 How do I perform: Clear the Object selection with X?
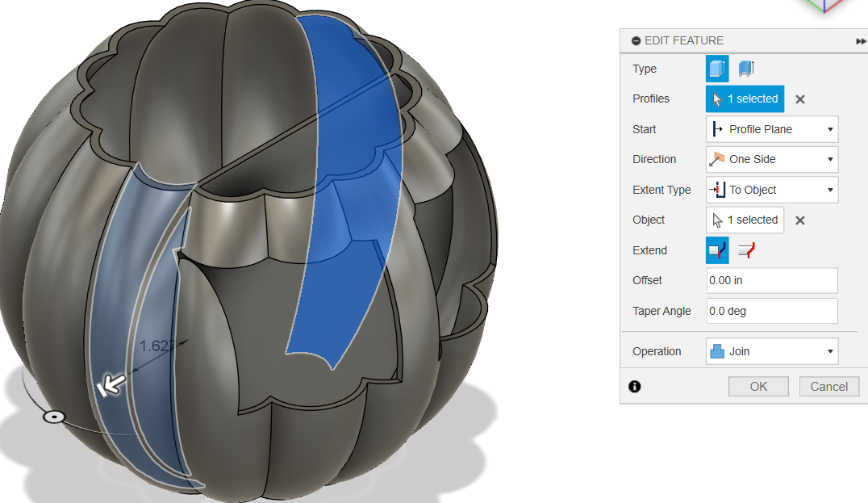click(x=800, y=220)
